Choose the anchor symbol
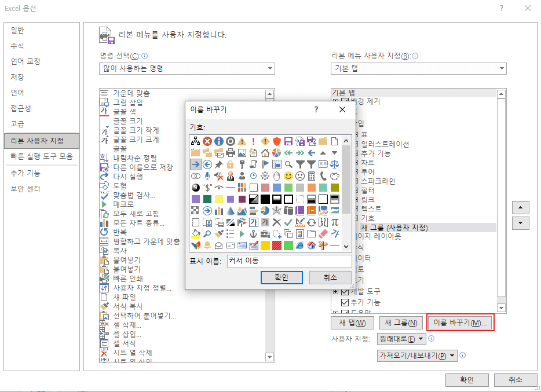The image size is (541, 392). tap(254, 234)
